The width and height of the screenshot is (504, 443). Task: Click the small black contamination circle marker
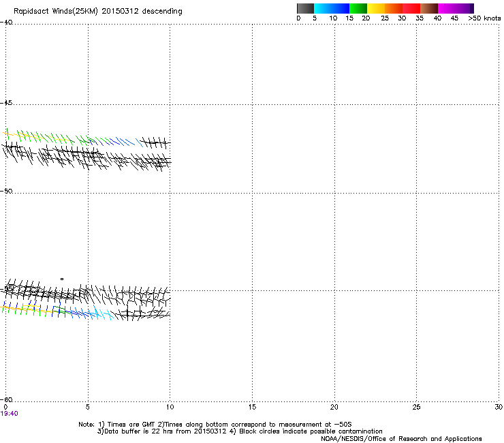[62, 279]
